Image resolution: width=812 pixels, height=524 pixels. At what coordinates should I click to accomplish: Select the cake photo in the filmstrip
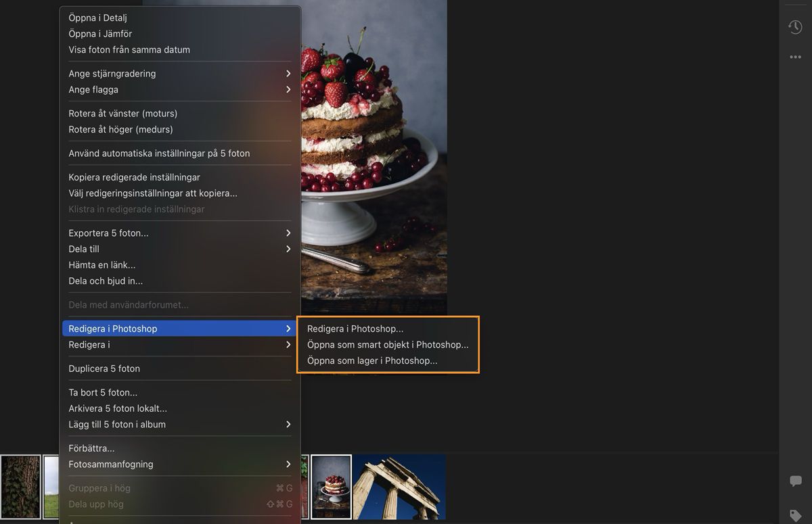330,486
